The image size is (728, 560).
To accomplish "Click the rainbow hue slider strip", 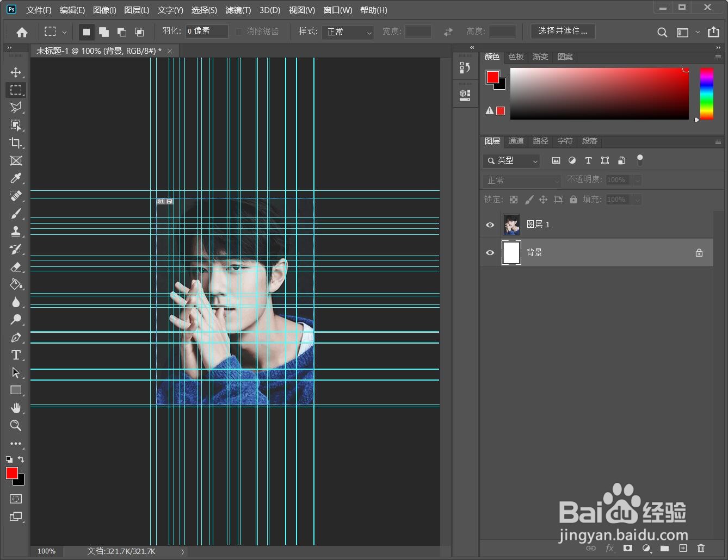I will [706, 94].
